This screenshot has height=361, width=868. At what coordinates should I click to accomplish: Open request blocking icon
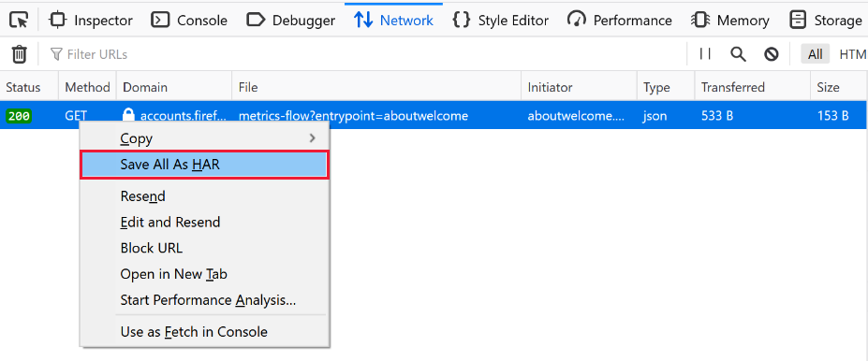[772, 54]
